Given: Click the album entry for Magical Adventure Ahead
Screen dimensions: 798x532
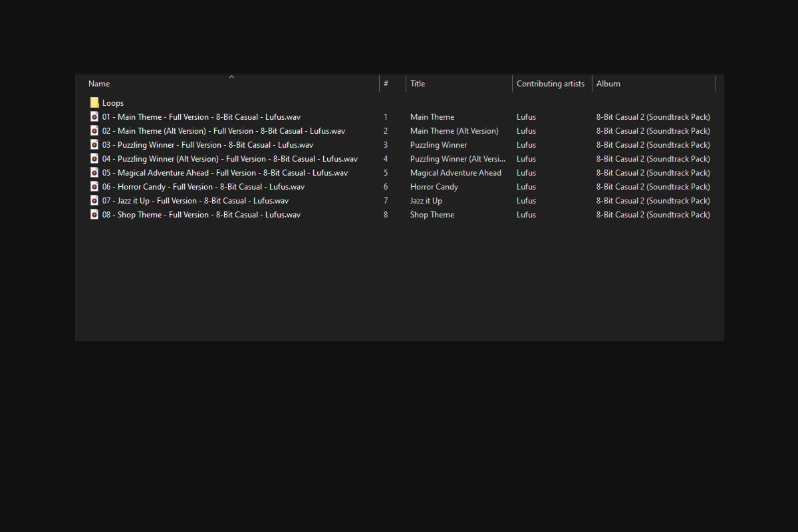Looking at the screenshot, I should point(652,173).
